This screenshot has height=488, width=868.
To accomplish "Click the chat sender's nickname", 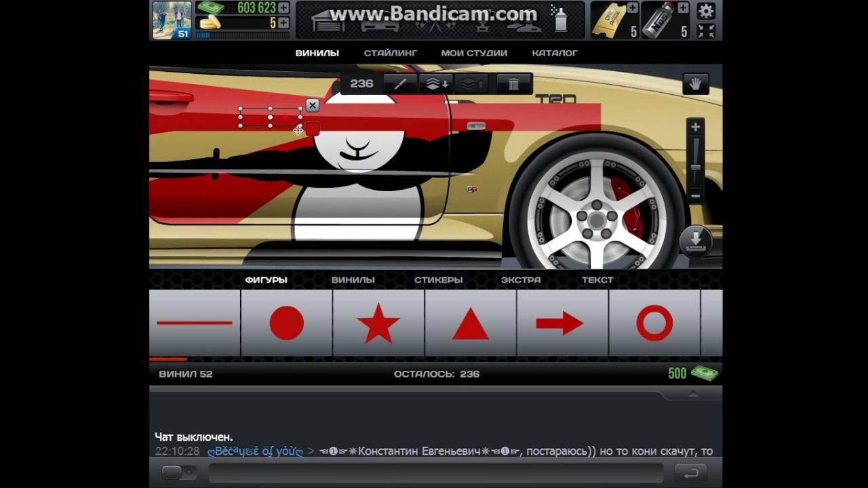I will click(255, 451).
